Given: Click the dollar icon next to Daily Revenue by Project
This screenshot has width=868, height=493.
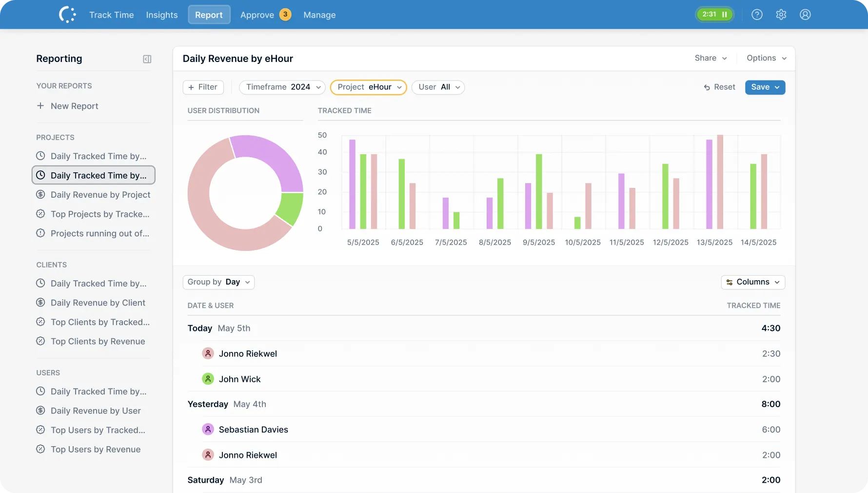Looking at the screenshot, I should tap(40, 194).
